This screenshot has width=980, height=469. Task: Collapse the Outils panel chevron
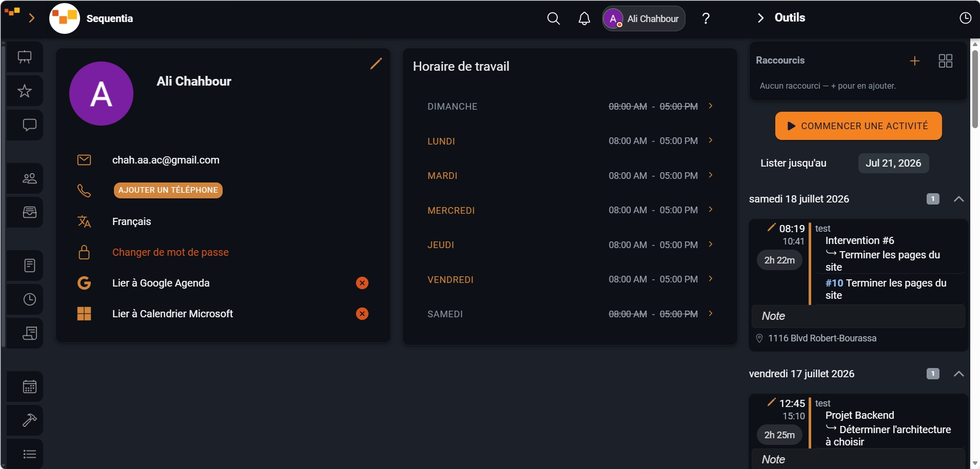coord(760,18)
